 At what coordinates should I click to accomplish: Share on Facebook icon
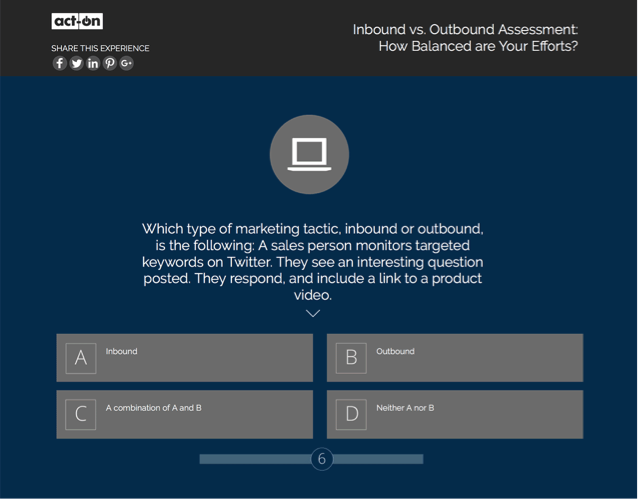click(60, 63)
